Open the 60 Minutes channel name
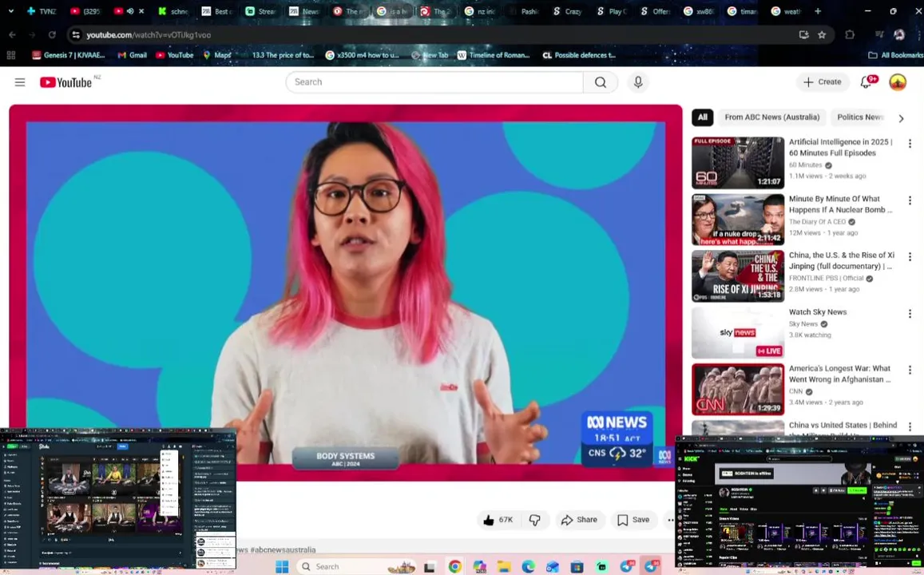The width and height of the screenshot is (924, 575). pyautogui.click(x=806, y=165)
